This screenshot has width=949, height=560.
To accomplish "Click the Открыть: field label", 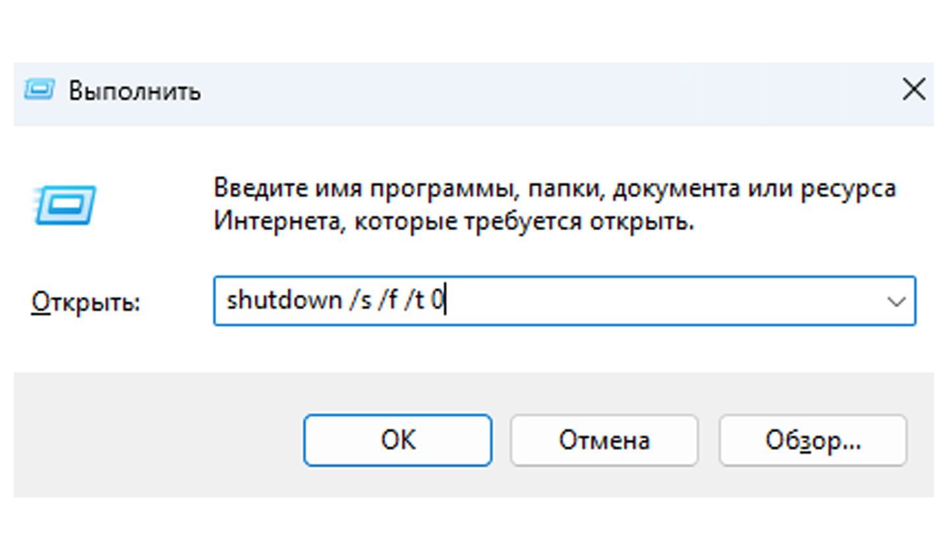I will (86, 302).
